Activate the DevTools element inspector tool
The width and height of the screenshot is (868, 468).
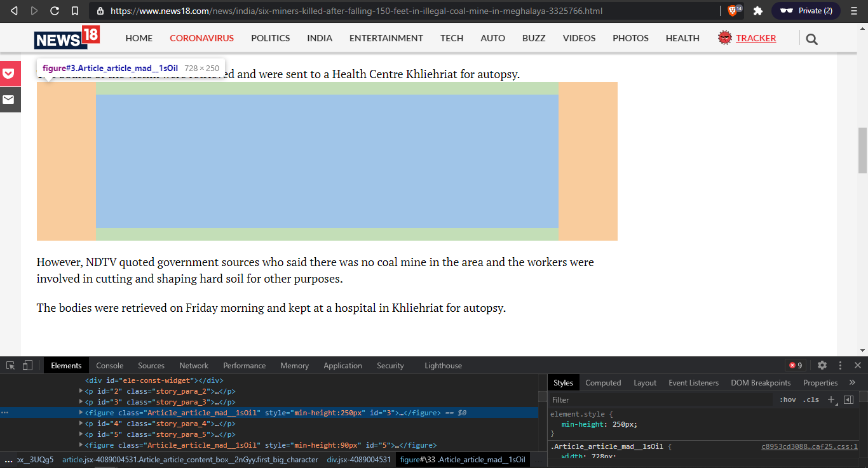[11, 365]
